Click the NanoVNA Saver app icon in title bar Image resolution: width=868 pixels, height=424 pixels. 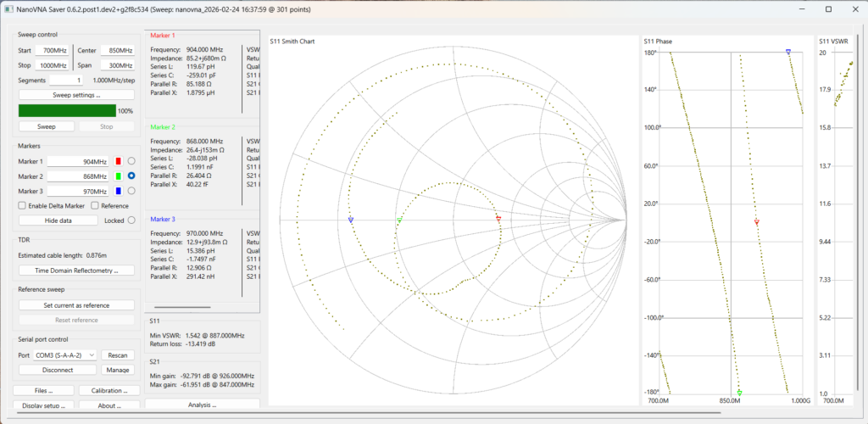(x=8, y=8)
